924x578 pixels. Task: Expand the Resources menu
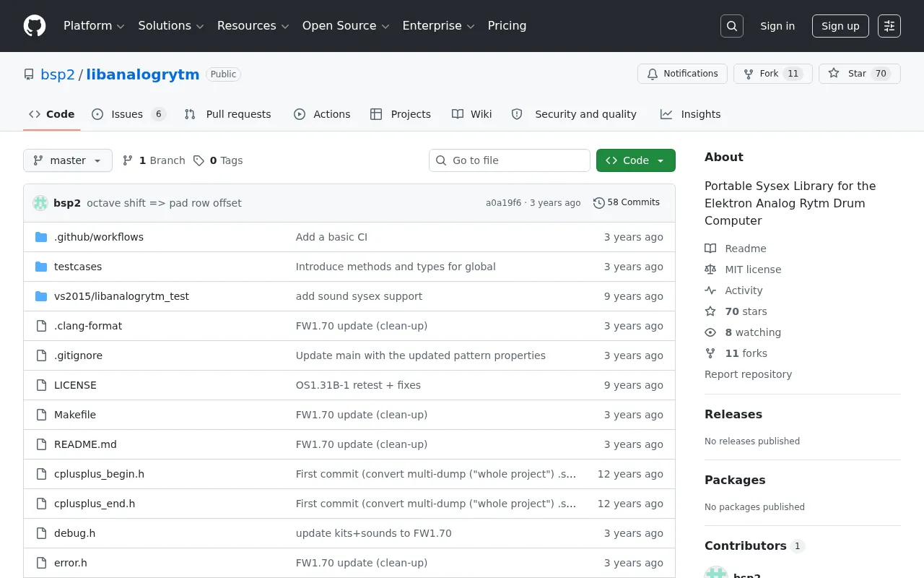click(x=253, y=26)
